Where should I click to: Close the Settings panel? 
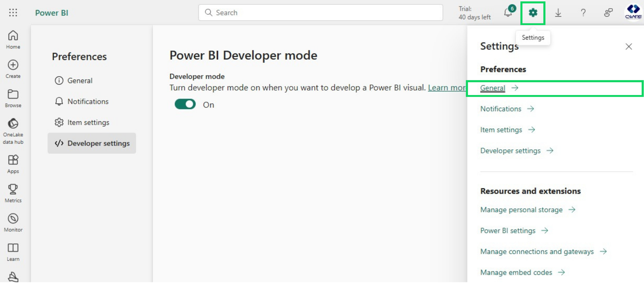tap(629, 46)
